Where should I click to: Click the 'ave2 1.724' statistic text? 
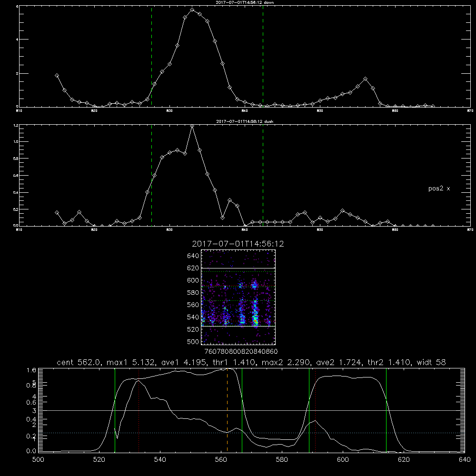click(339, 362)
